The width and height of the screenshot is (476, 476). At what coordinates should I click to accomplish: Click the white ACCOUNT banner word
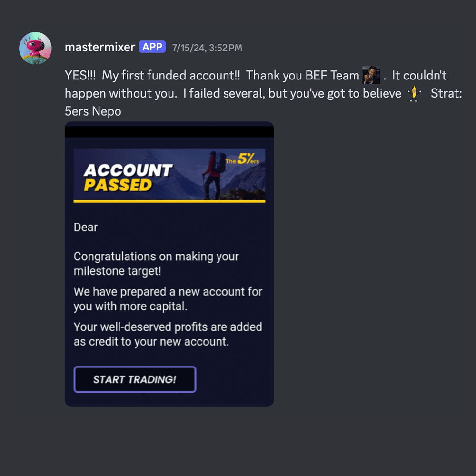click(128, 170)
